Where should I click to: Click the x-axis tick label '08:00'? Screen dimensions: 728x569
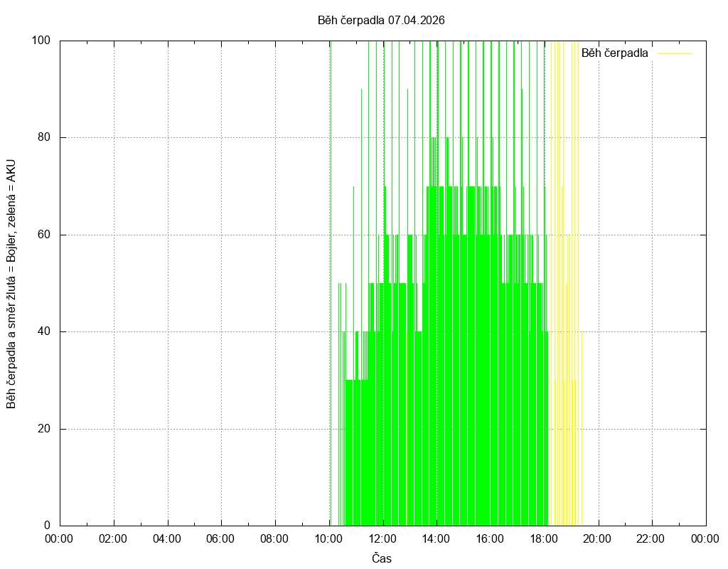coord(274,539)
